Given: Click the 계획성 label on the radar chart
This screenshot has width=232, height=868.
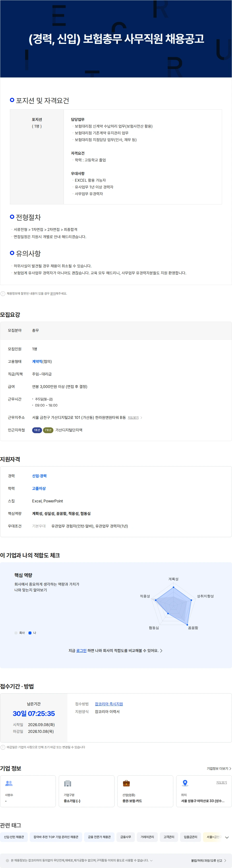Looking at the screenshot, I should 173,579.
